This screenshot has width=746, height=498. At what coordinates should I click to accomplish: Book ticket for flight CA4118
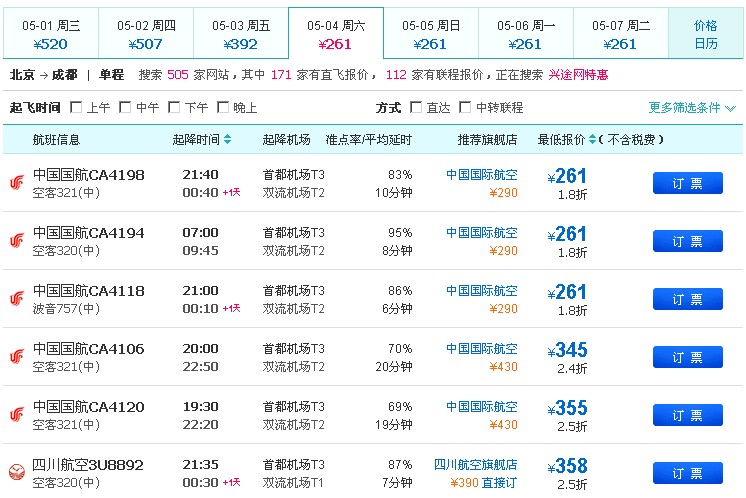(x=687, y=299)
